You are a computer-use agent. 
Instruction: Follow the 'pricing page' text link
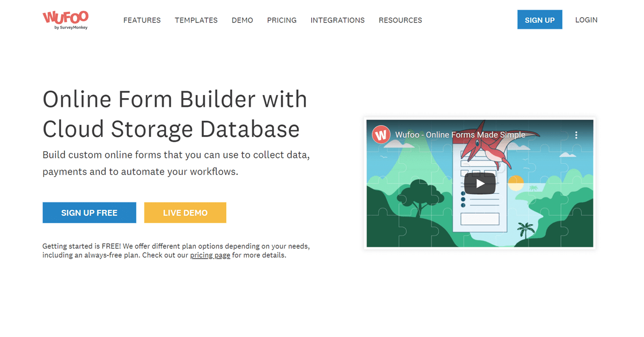tap(210, 255)
